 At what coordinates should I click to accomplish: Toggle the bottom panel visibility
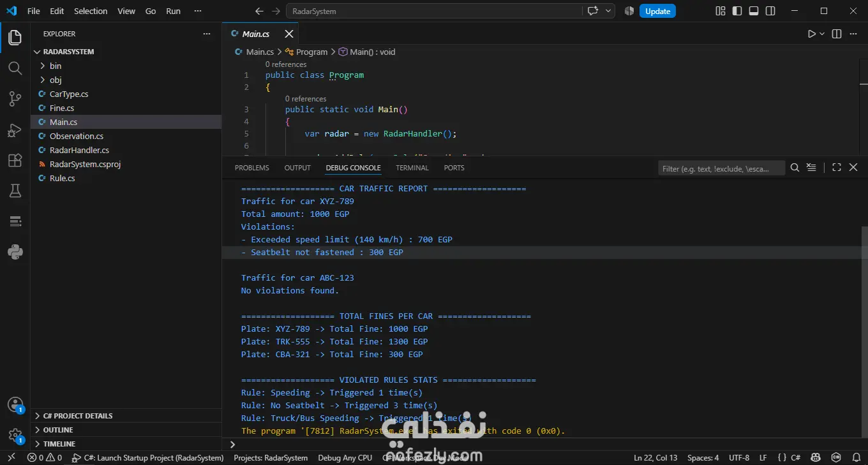[x=754, y=11]
